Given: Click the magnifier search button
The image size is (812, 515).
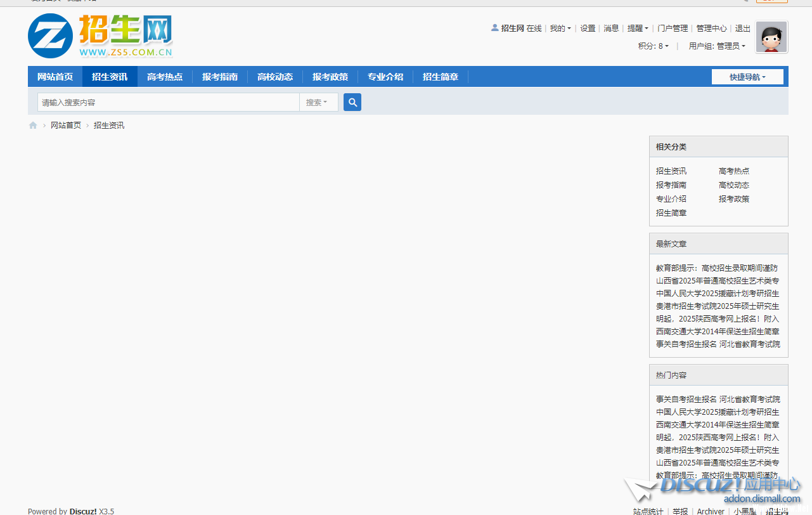Looking at the screenshot, I should [x=352, y=102].
